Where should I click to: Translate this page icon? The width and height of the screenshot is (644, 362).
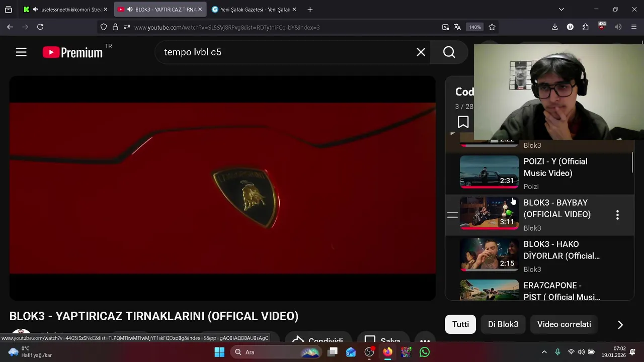pyautogui.click(x=457, y=27)
